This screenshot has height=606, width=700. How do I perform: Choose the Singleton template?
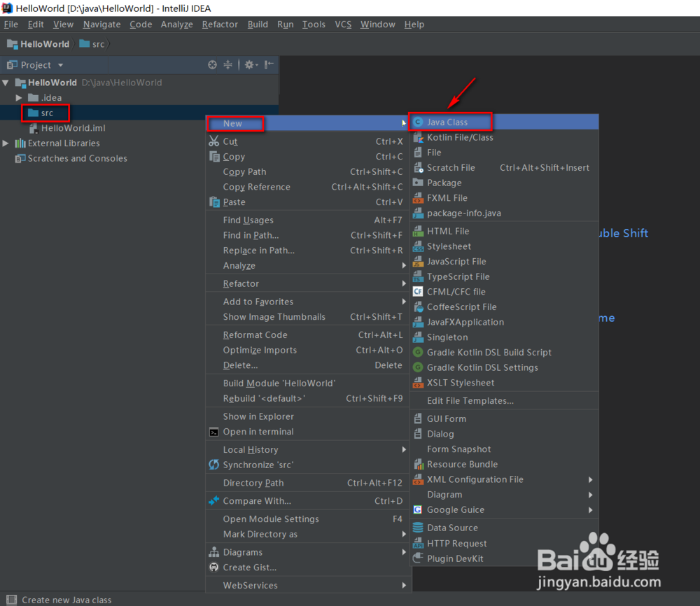click(x=505, y=337)
